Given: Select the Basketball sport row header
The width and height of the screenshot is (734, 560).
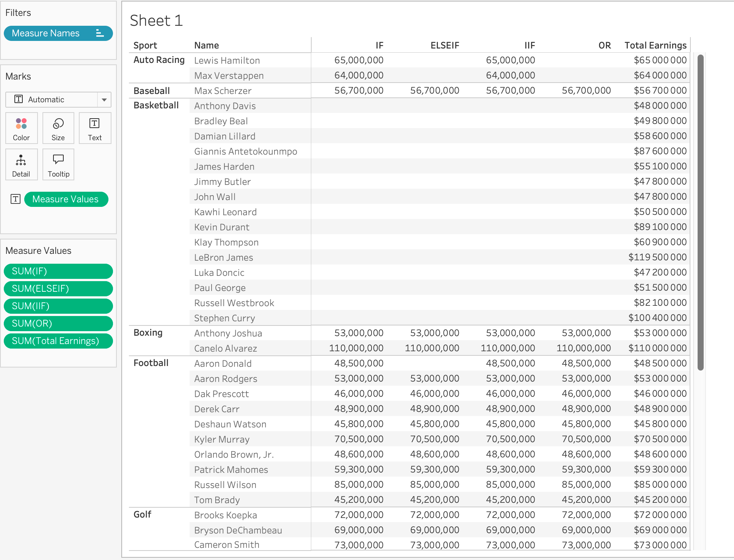Looking at the screenshot, I should point(156,105).
